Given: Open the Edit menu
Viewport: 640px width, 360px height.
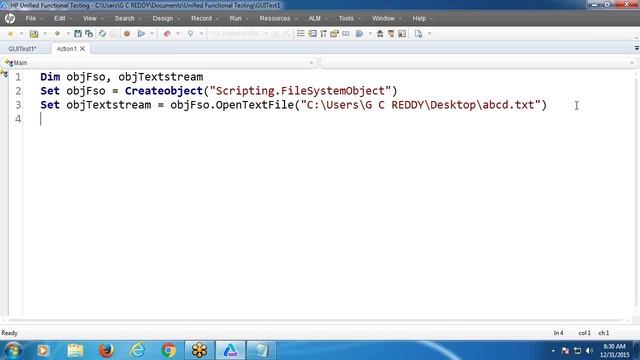Looking at the screenshot, I should 60,18.
